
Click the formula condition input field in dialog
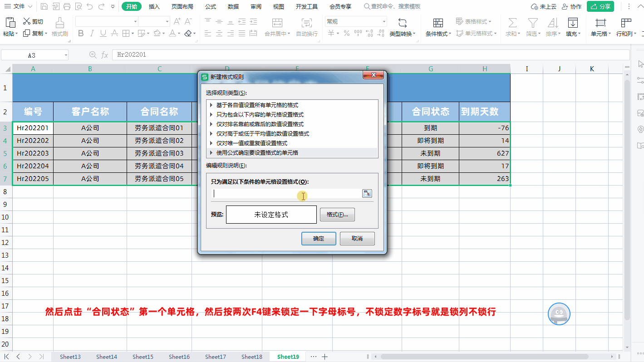pyautogui.click(x=286, y=194)
